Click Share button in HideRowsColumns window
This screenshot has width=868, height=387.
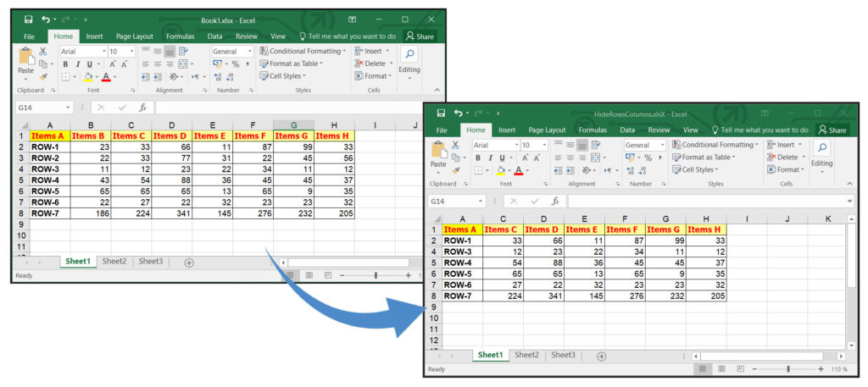[x=832, y=130]
